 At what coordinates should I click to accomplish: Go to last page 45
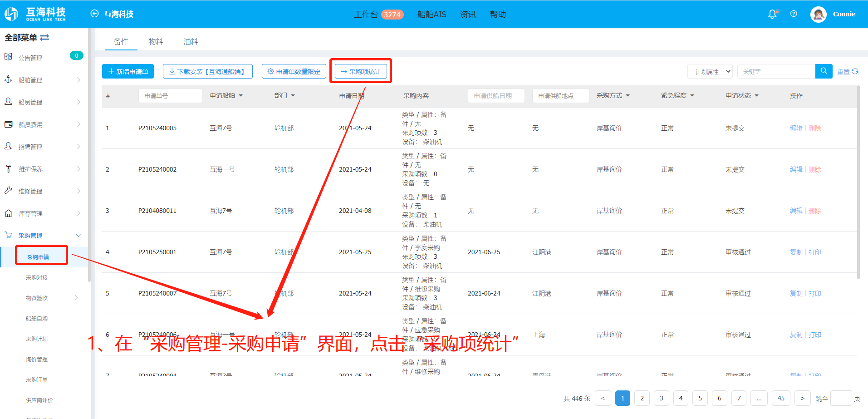781,398
